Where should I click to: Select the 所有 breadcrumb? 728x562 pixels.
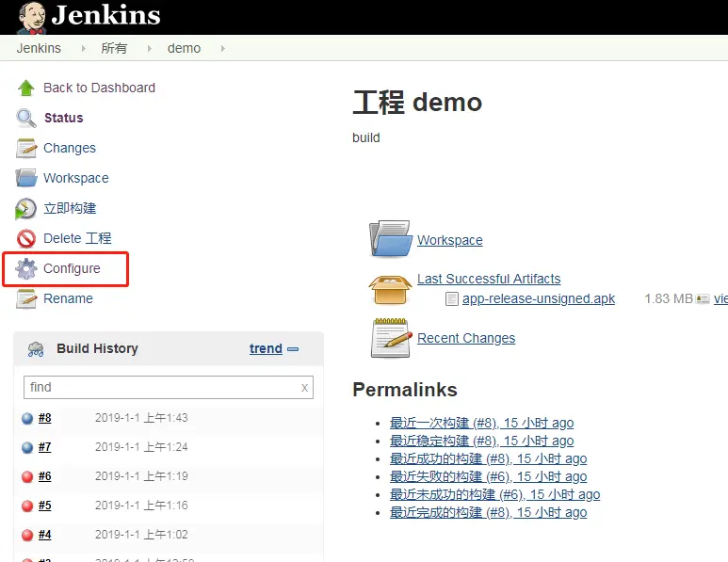(114, 48)
